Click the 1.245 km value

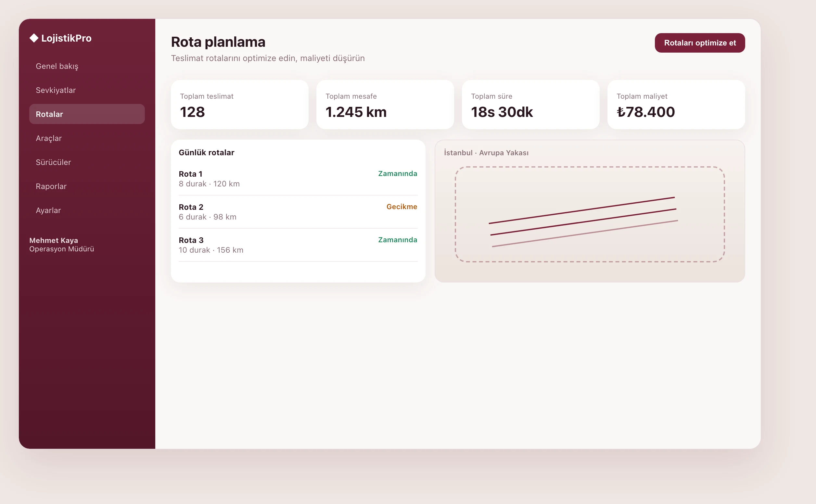tap(356, 112)
